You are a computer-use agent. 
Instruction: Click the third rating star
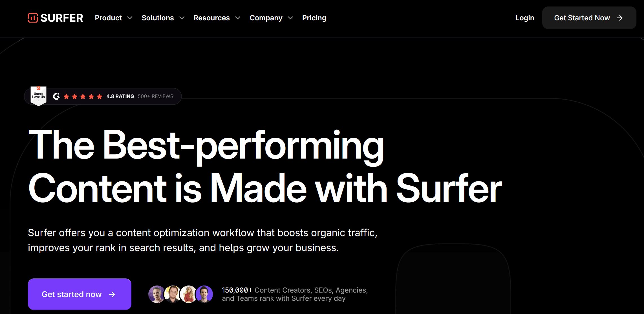(83, 96)
